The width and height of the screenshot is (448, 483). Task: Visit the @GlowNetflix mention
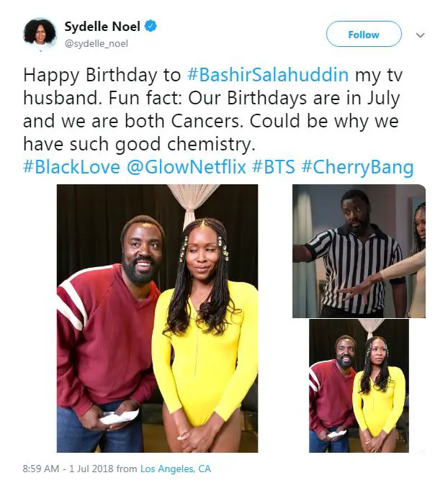[x=187, y=167]
